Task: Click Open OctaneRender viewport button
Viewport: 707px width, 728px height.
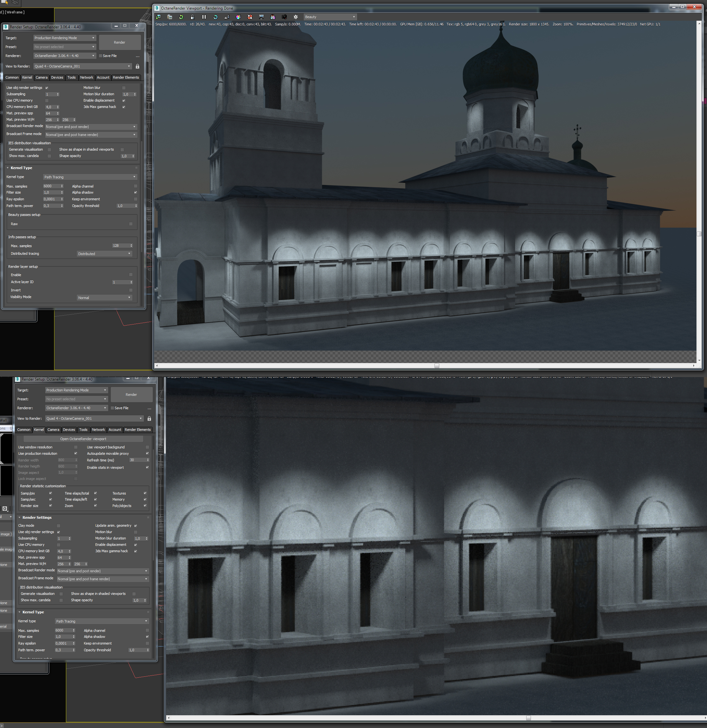Action: click(x=83, y=439)
